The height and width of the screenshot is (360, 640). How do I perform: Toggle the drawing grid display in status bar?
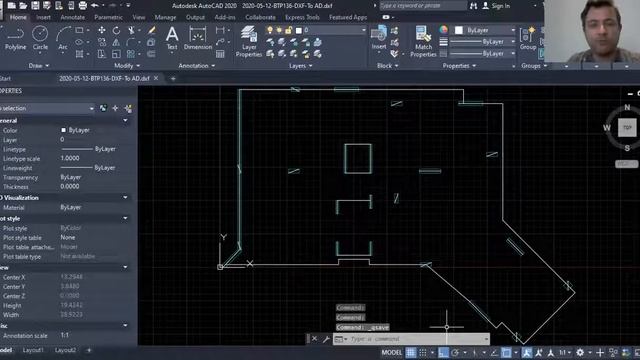point(411,352)
